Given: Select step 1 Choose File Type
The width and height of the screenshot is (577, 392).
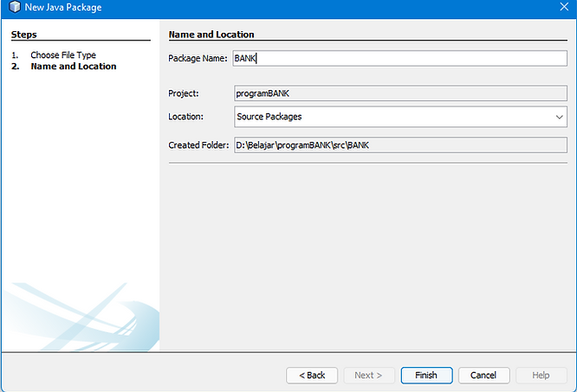Looking at the screenshot, I should click(x=63, y=55).
